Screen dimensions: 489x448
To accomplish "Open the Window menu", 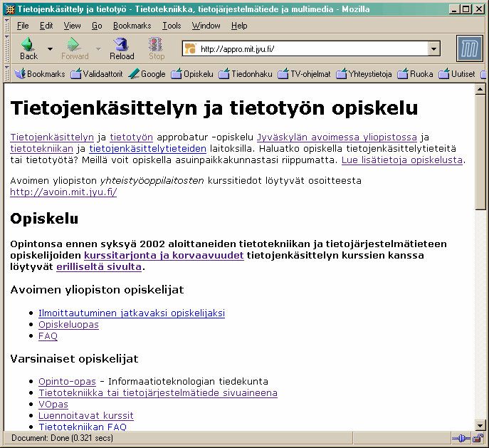I will tap(206, 26).
